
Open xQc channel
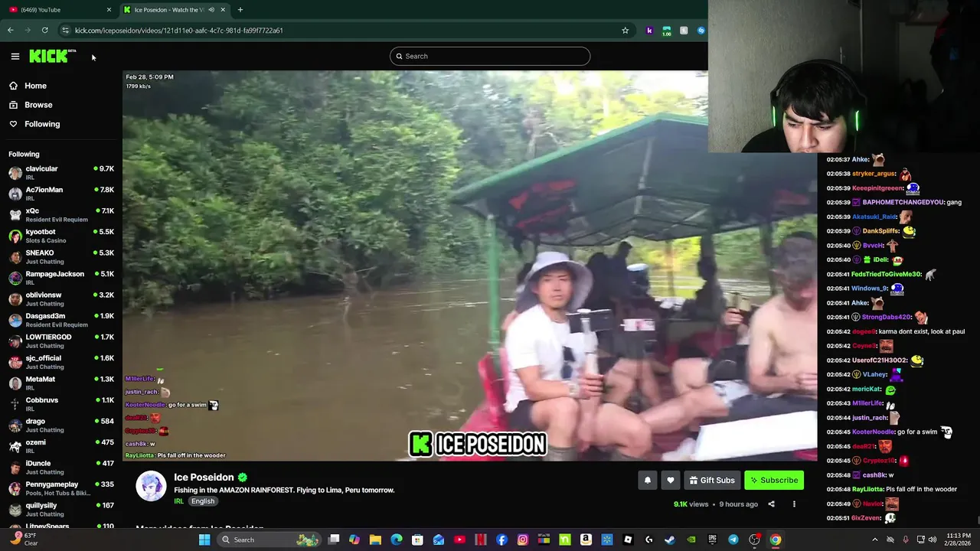point(61,214)
